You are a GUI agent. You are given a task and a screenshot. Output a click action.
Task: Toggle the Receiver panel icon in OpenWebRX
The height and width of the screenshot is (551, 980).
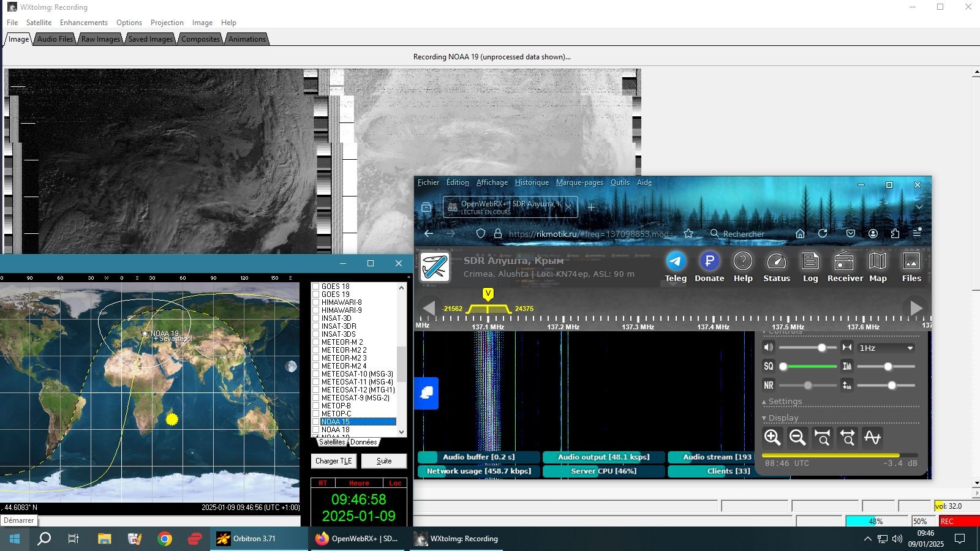[845, 266]
